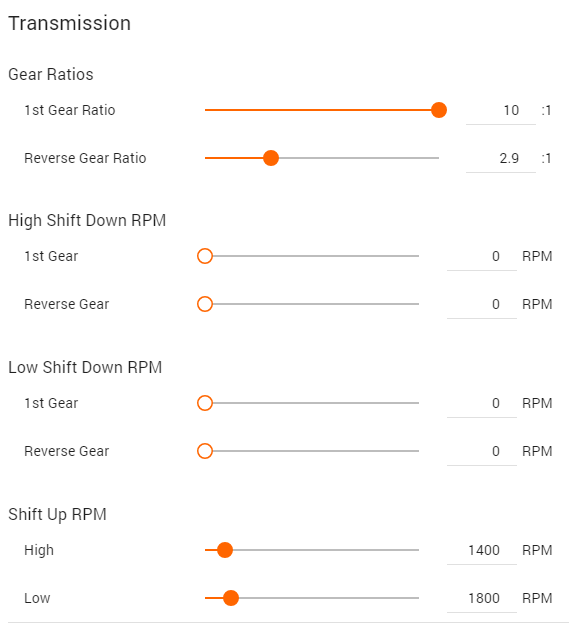Click the Gear Ratios subsection label

coord(51,74)
